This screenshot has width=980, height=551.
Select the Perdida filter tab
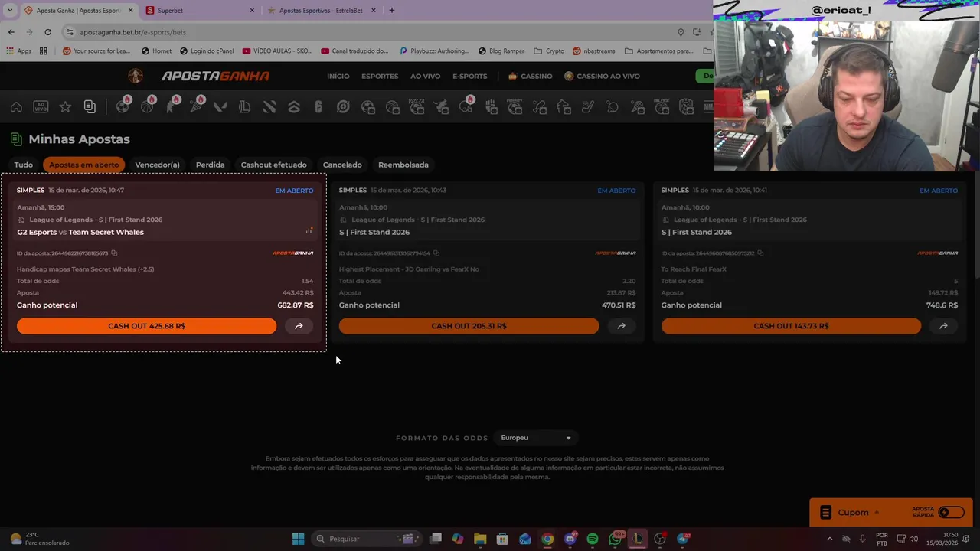[210, 165]
